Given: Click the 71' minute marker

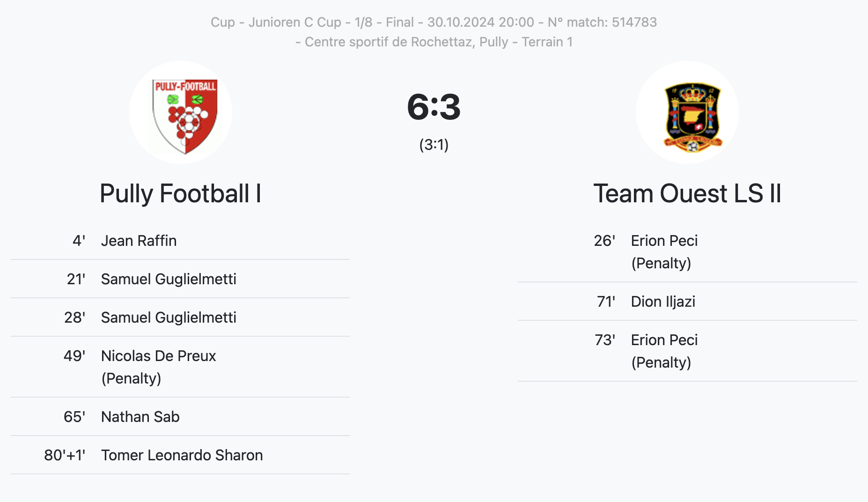Looking at the screenshot, I should pos(606,302).
